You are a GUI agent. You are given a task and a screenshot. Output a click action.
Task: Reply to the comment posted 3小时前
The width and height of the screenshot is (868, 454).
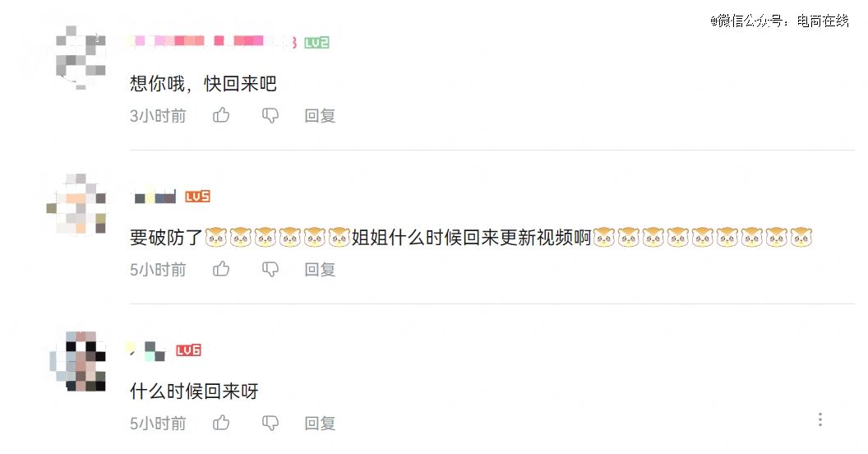coord(320,116)
